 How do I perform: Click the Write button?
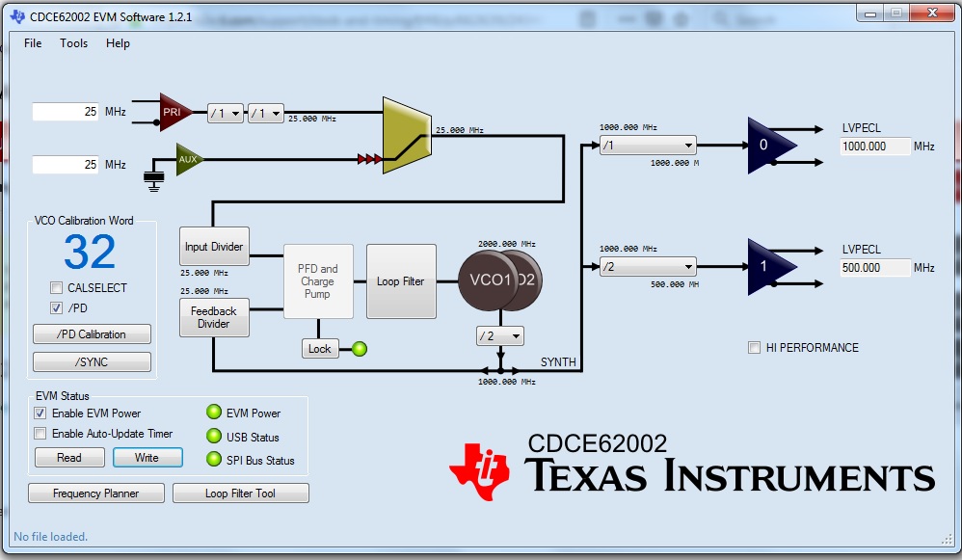pos(147,458)
